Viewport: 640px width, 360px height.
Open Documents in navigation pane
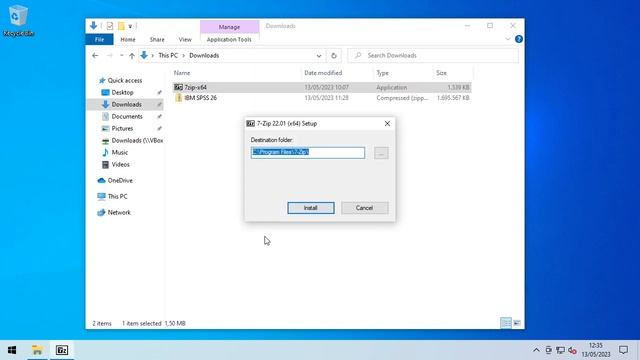click(x=127, y=116)
